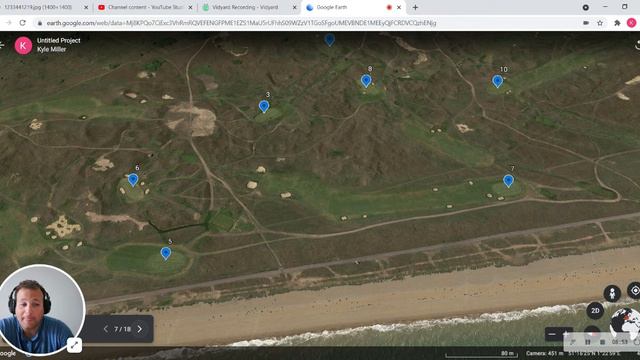Open placemark pin number 7
Image resolution: width=640 pixels, height=360 pixels.
click(x=508, y=180)
